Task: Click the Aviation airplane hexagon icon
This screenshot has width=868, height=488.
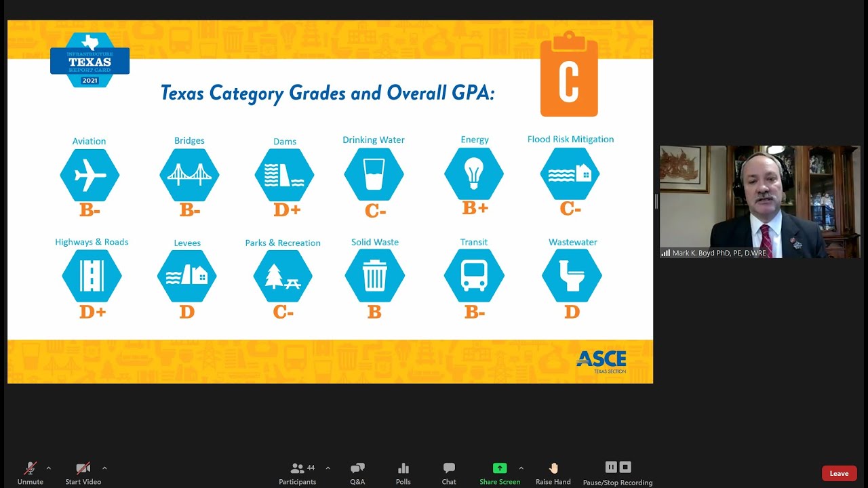Action: [x=90, y=175]
